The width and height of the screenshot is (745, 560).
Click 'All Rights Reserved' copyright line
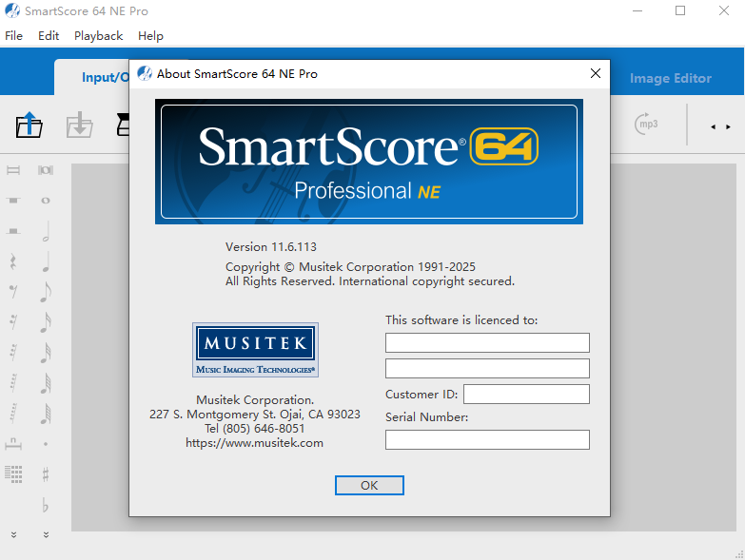pyautogui.click(x=370, y=281)
